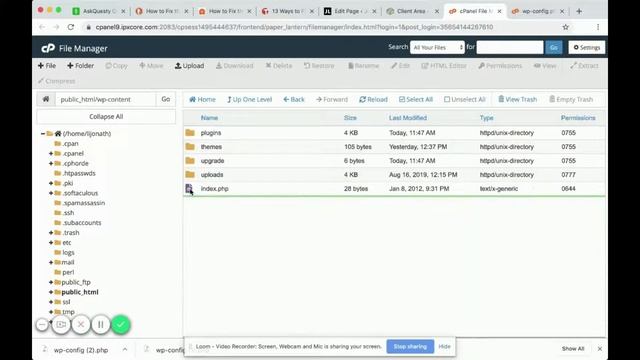Expand the etc tree folder
This screenshot has width=640, height=360.
click(51, 242)
